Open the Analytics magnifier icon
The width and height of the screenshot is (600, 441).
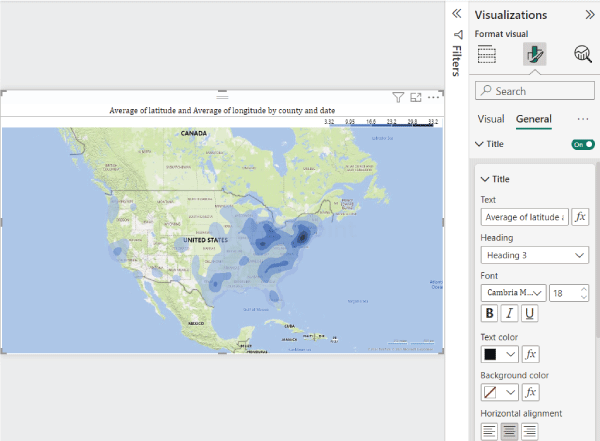(583, 54)
